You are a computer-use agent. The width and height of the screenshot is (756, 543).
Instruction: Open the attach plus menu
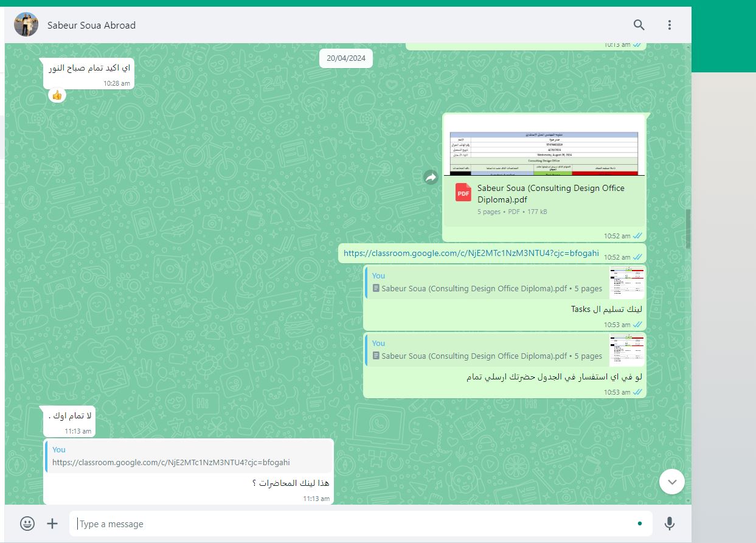click(53, 524)
